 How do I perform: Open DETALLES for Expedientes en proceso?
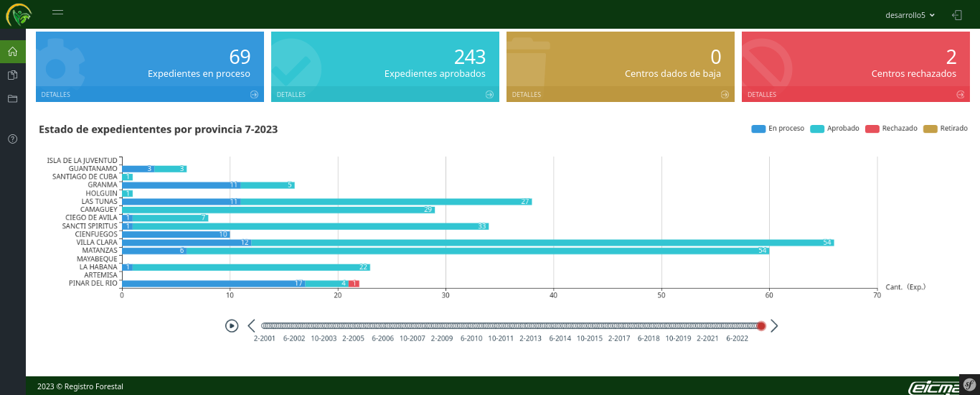pos(56,95)
